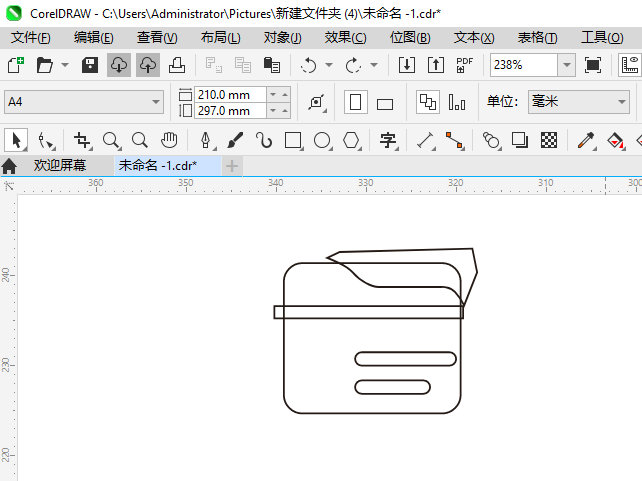Select the Connector tool
642x481 pixels.
pos(454,140)
